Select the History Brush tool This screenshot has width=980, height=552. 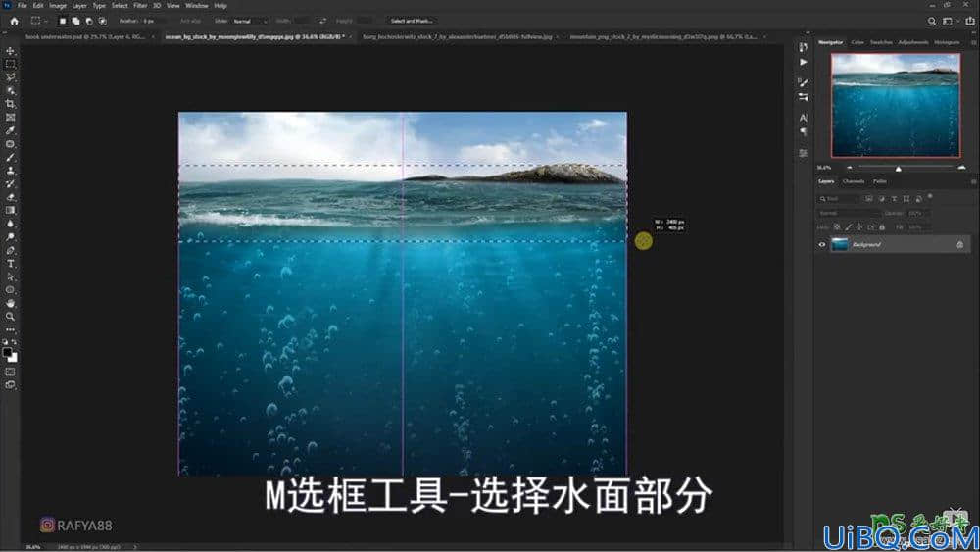(x=10, y=183)
